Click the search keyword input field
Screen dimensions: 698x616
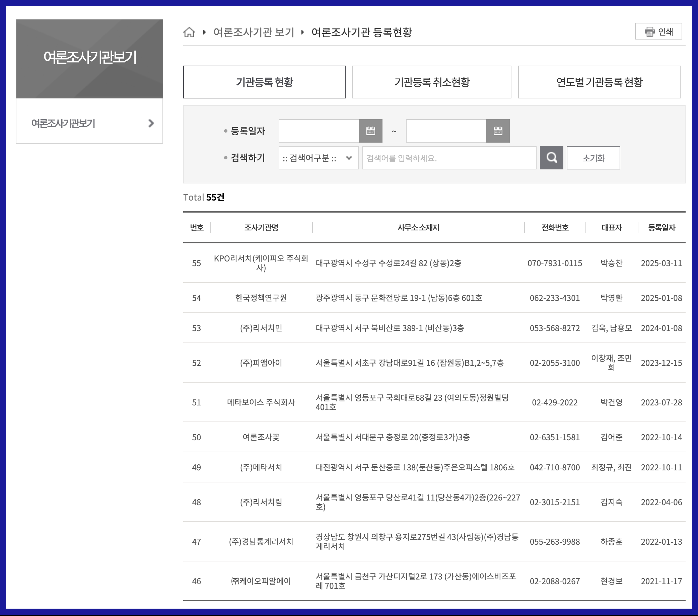point(449,158)
